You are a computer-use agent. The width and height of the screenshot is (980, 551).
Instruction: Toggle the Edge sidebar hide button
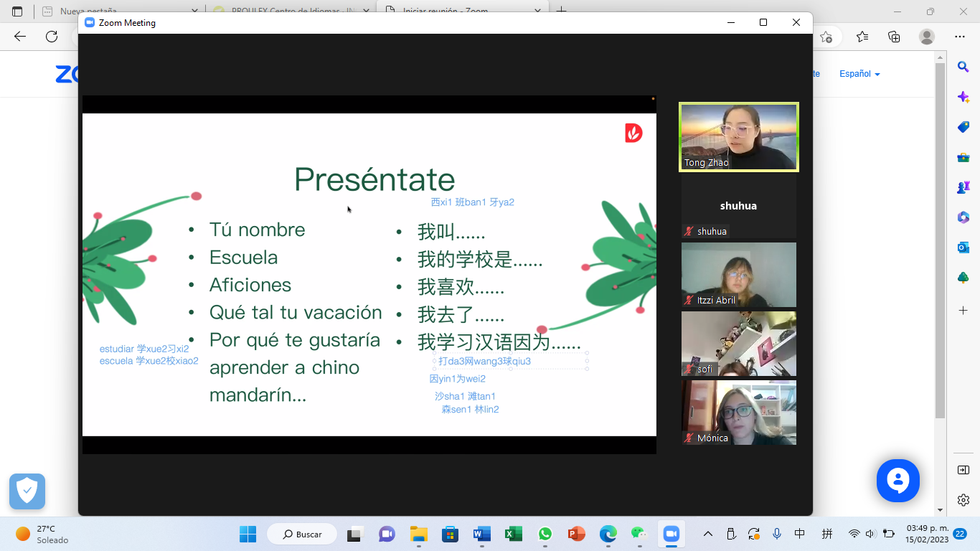[x=963, y=470]
